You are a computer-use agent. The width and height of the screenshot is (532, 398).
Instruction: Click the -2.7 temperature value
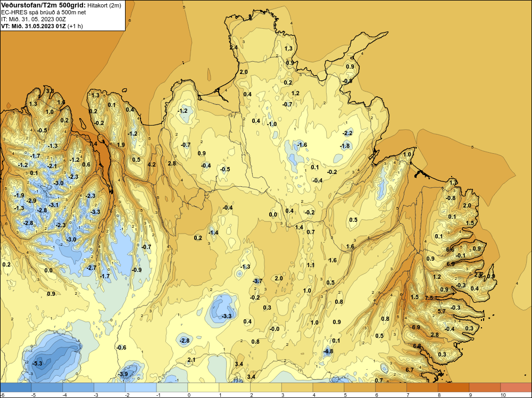pos(92,268)
